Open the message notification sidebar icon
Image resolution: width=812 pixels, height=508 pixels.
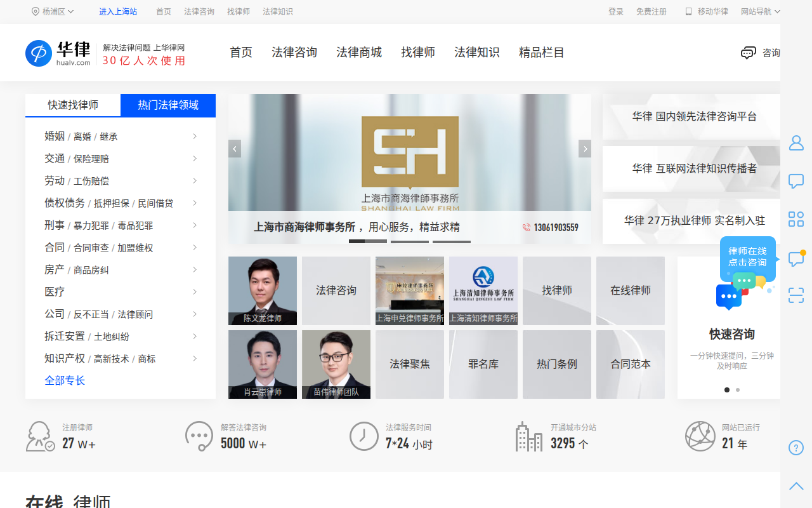[x=796, y=258]
